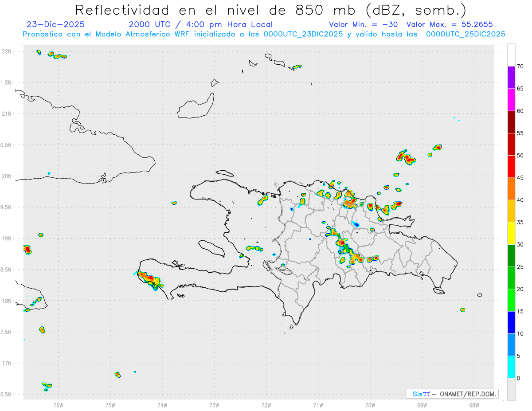Image resolution: width=532 pixels, height=411 pixels.
Task: Click the latitude label '18N'
Action: [7, 301]
